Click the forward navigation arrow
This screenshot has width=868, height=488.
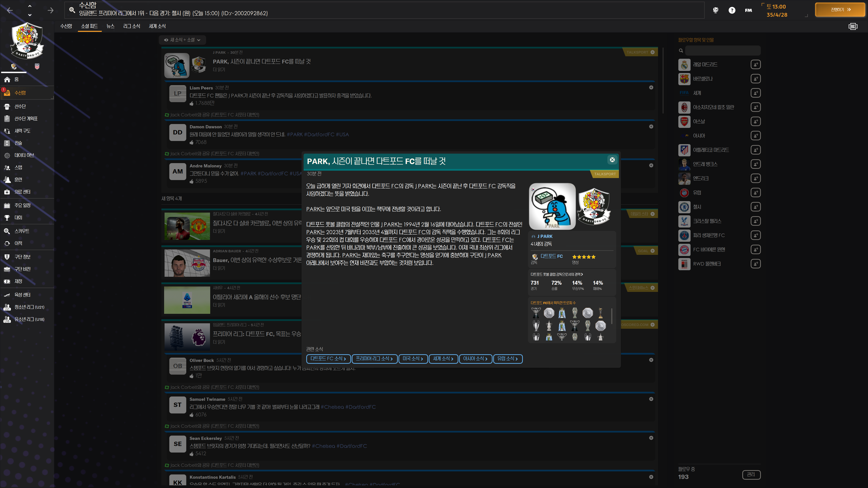[51, 10]
